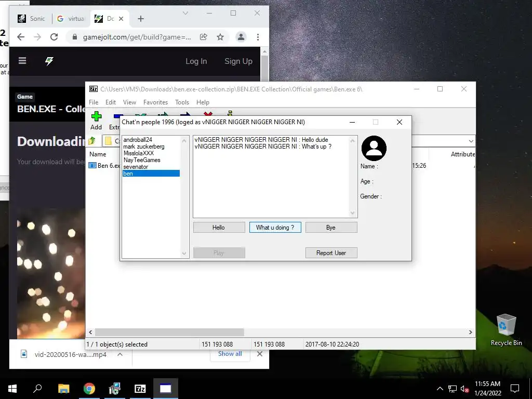The width and height of the screenshot is (532, 399).
Task: Open the Edit menu in 7-Zip
Action: tap(111, 102)
